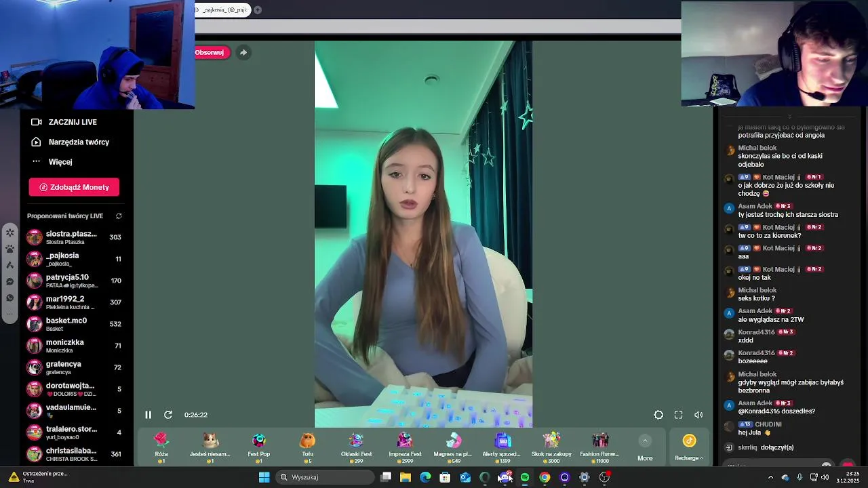The height and width of the screenshot is (488, 868).
Task: Click the Wyszukaj taskbar search field
Action: click(x=325, y=477)
